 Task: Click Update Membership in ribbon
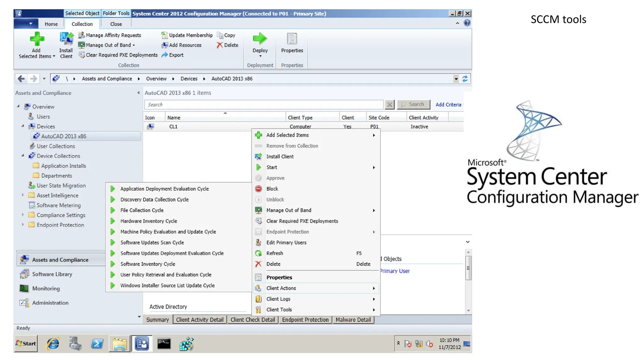(187, 35)
